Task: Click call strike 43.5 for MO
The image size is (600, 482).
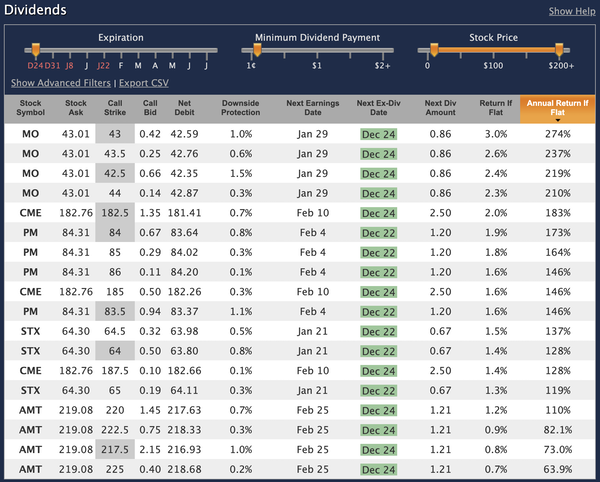Action: coord(115,154)
